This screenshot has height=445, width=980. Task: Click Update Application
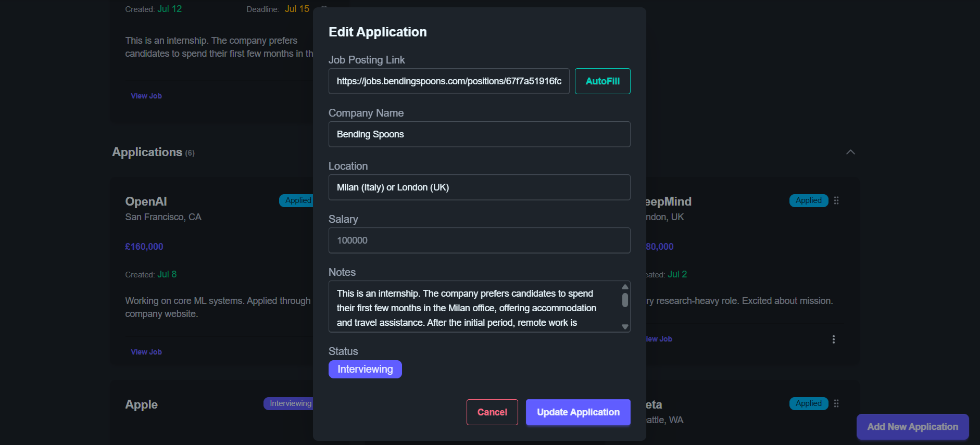click(578, 412)
